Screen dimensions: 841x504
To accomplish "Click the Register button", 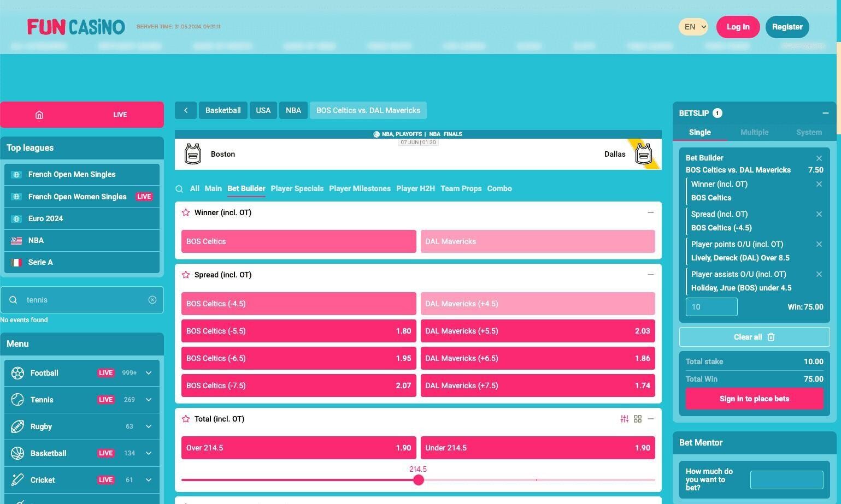I will pos(787,27).
